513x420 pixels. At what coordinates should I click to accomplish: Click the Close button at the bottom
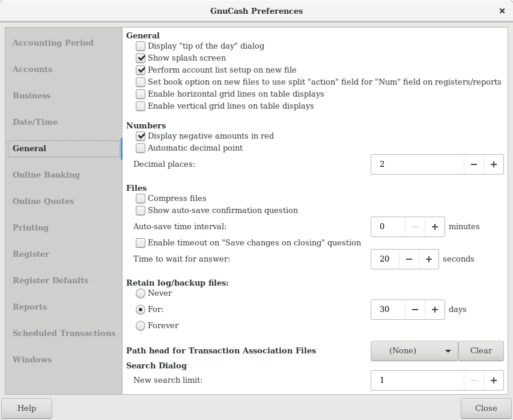coord(486,408)
